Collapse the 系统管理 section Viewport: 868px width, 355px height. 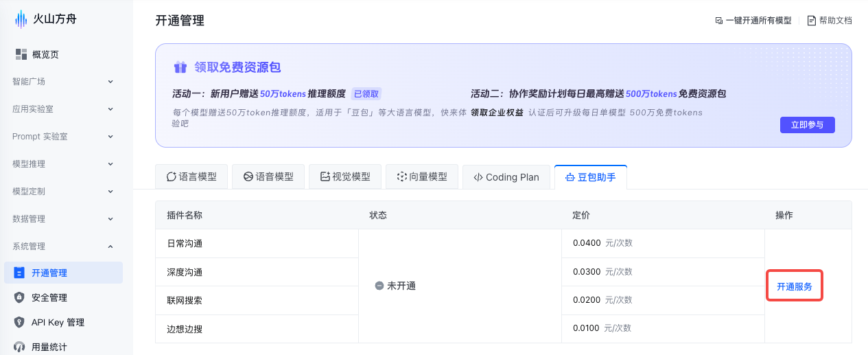pos(63,247)
